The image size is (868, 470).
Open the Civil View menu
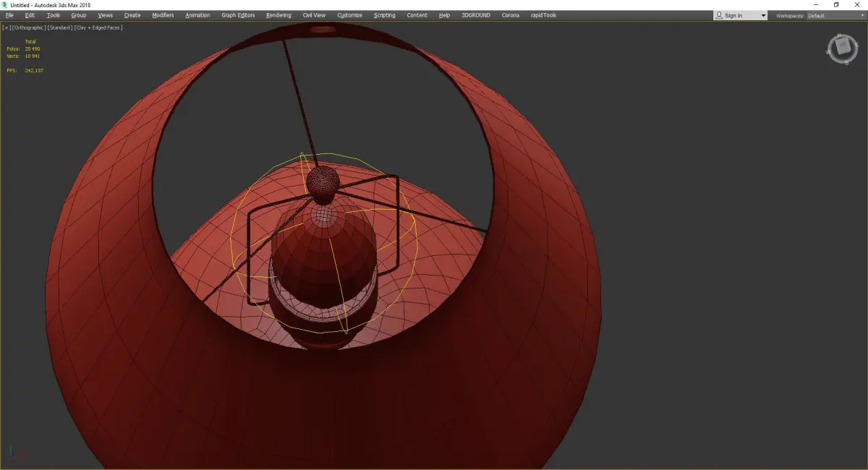pos(314,15)
